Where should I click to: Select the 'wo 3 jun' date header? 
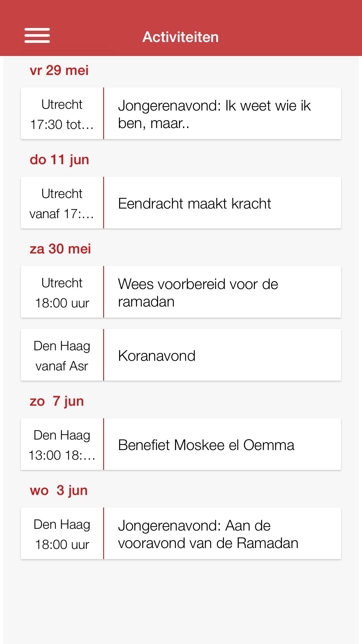pos(59,491)
